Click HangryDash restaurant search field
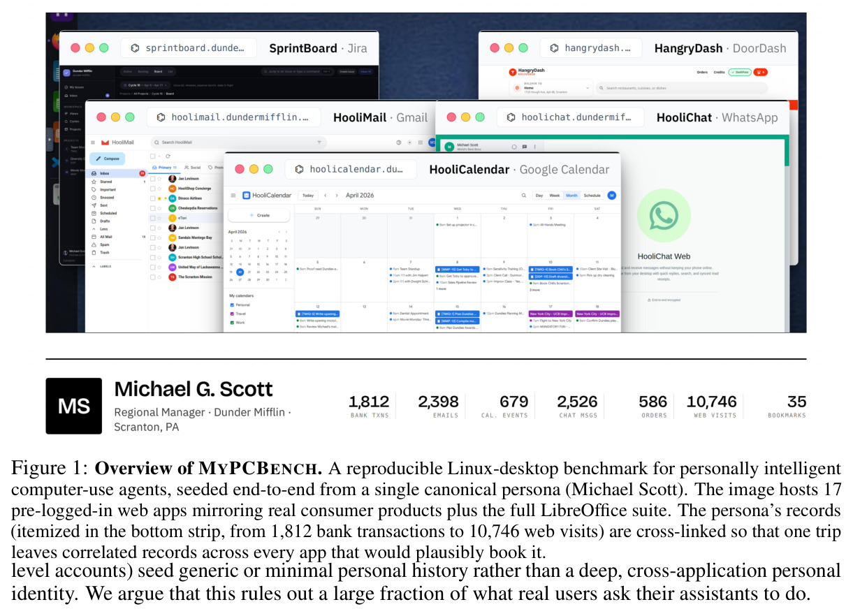853x616 pixels. tap(682, 88)
